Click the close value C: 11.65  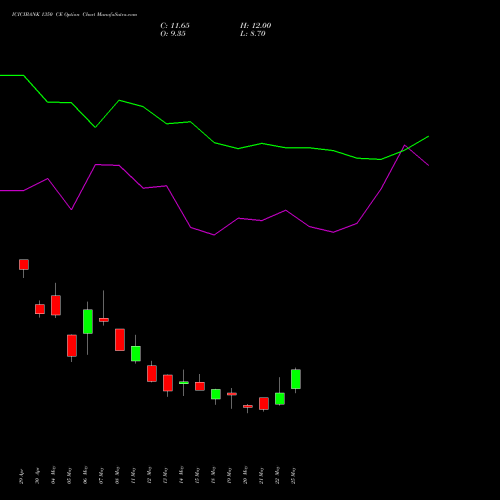(x=175, y=26)
